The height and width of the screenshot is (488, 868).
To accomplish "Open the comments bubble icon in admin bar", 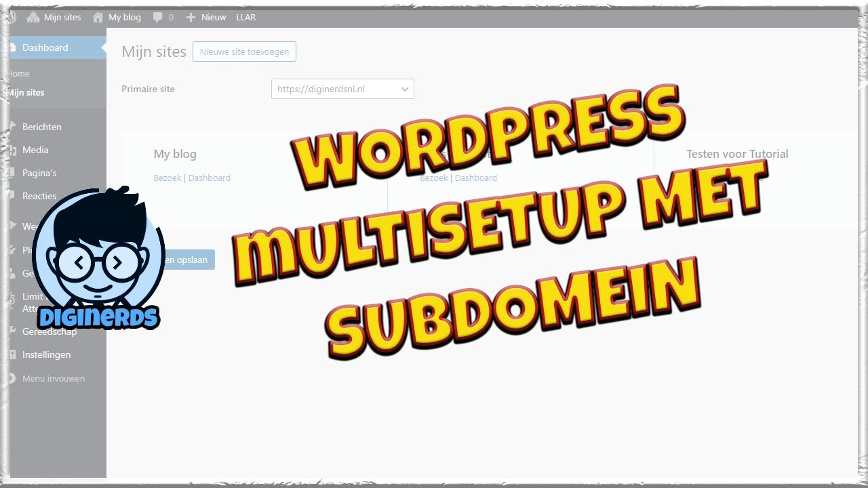I will 158,18.
